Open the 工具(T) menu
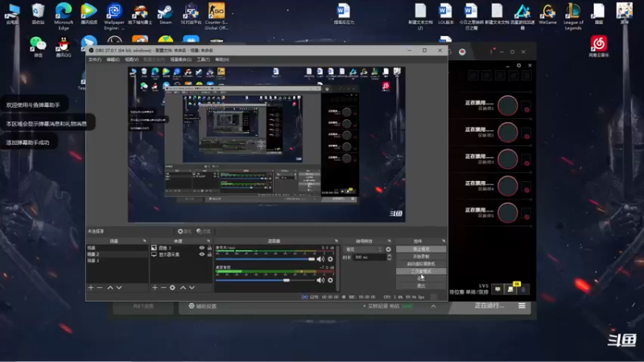644x362 pixels. tap(203, 60)
